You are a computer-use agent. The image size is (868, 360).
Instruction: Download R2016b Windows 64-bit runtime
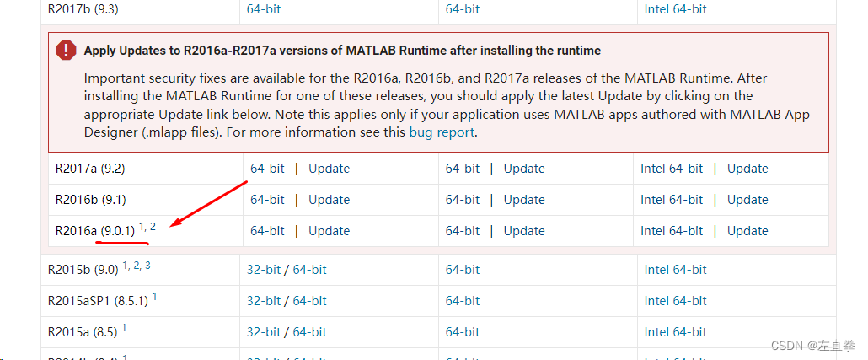pos(267,199)
